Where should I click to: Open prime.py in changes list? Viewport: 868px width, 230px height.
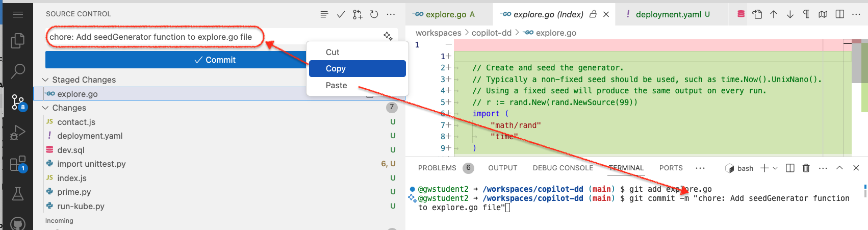pos(220,192)
